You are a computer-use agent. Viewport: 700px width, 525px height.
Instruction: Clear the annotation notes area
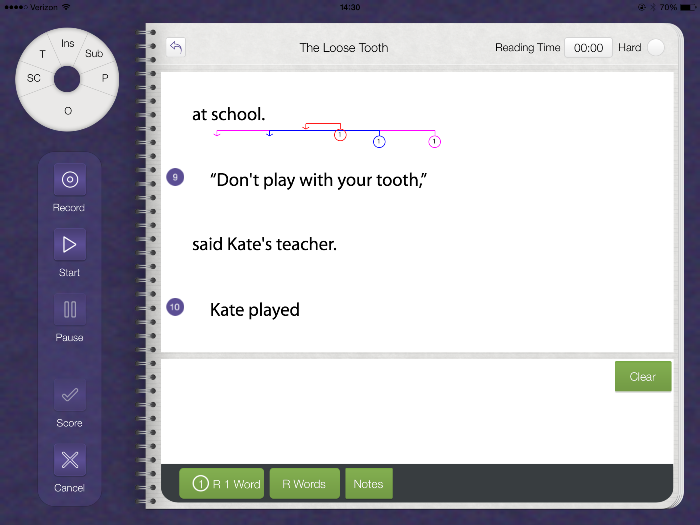tap(642, 377)
